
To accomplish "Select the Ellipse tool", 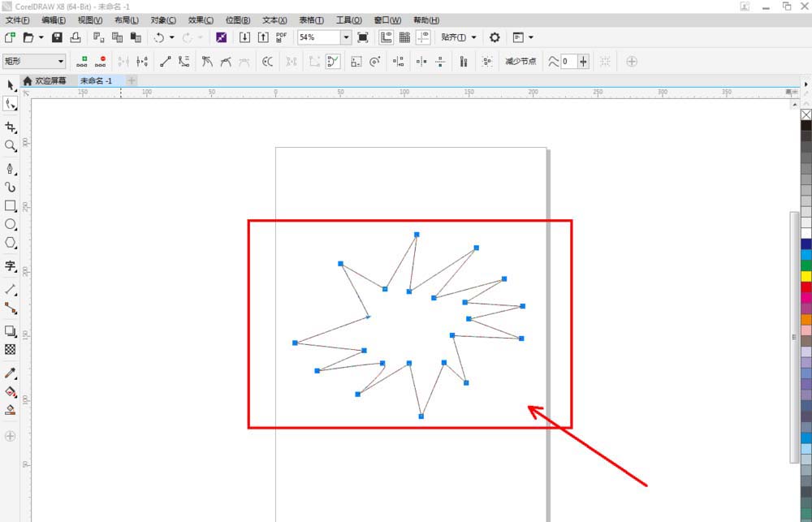I will [11, 224].
